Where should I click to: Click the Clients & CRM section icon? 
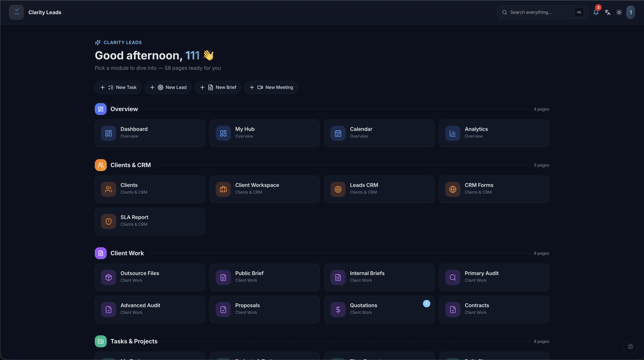tap(101, 165)
